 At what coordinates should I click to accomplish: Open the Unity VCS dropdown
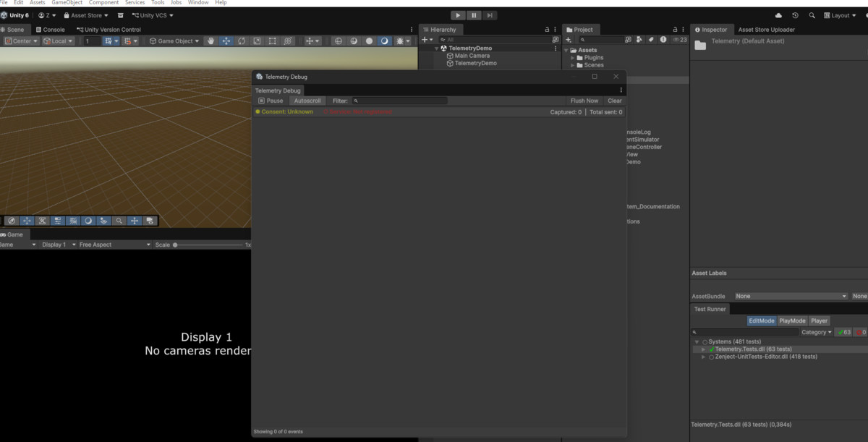click(153, 15)
